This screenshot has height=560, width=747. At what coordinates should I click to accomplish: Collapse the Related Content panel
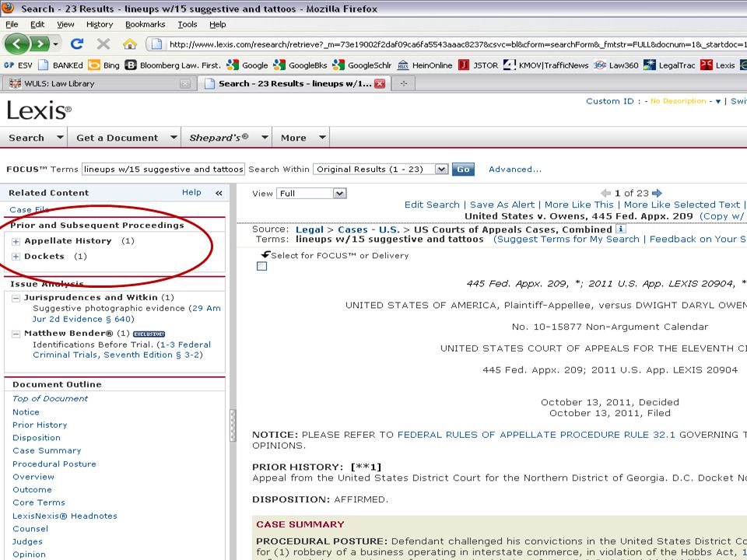coord(219,193)
